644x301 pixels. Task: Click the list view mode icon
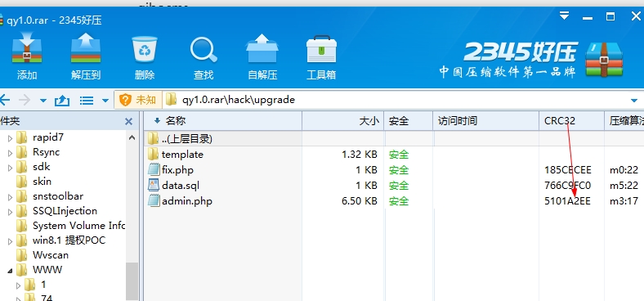(87, 100)
